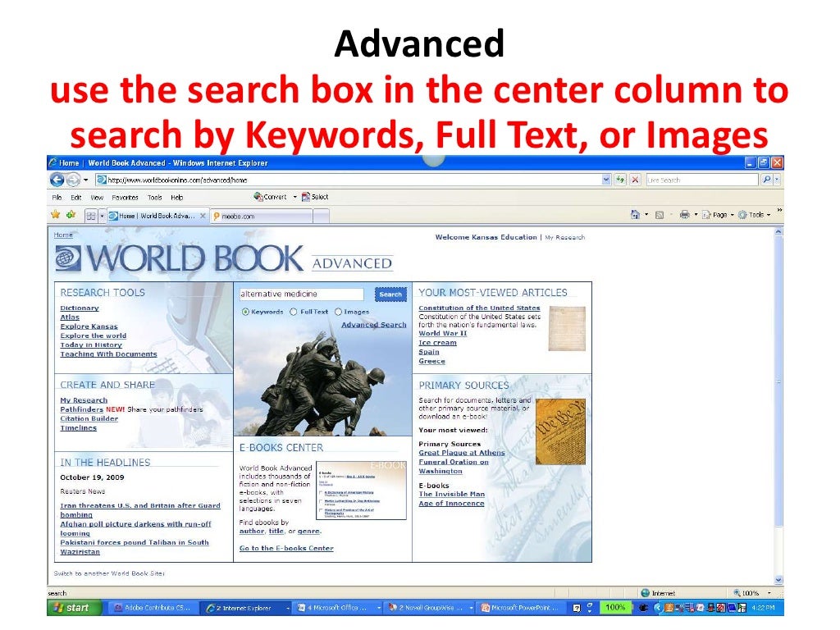
Task: Open the Favorites menu
Action: [x=125, y=197]
